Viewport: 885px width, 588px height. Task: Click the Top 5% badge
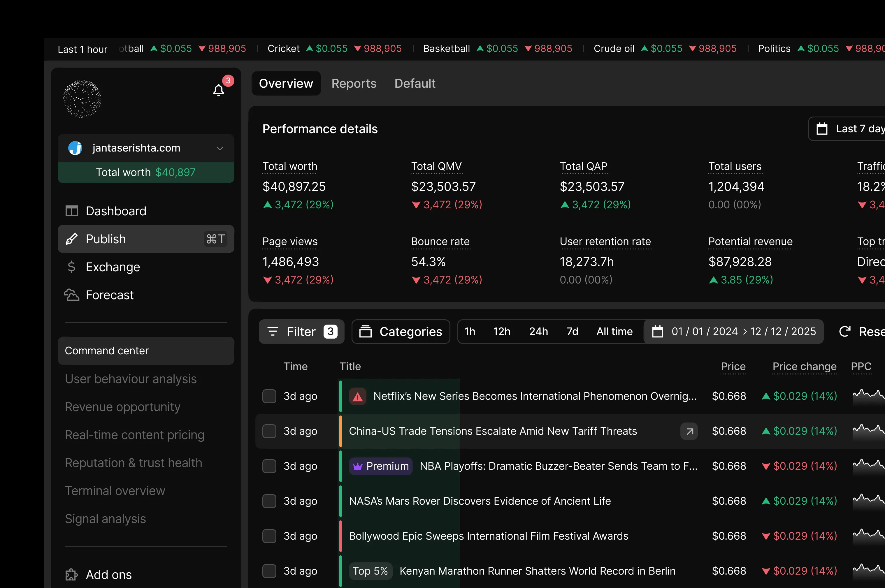(x=370, y=571)
